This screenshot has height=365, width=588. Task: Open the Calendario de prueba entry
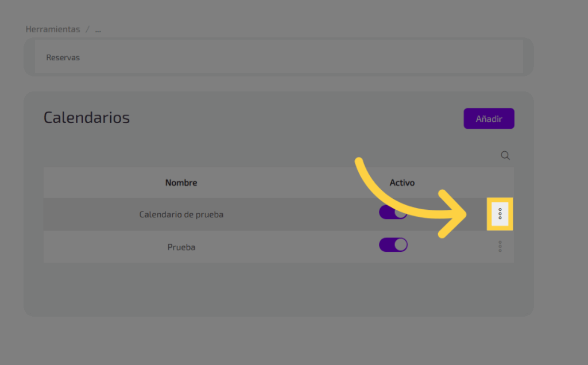tap(181, 214)
